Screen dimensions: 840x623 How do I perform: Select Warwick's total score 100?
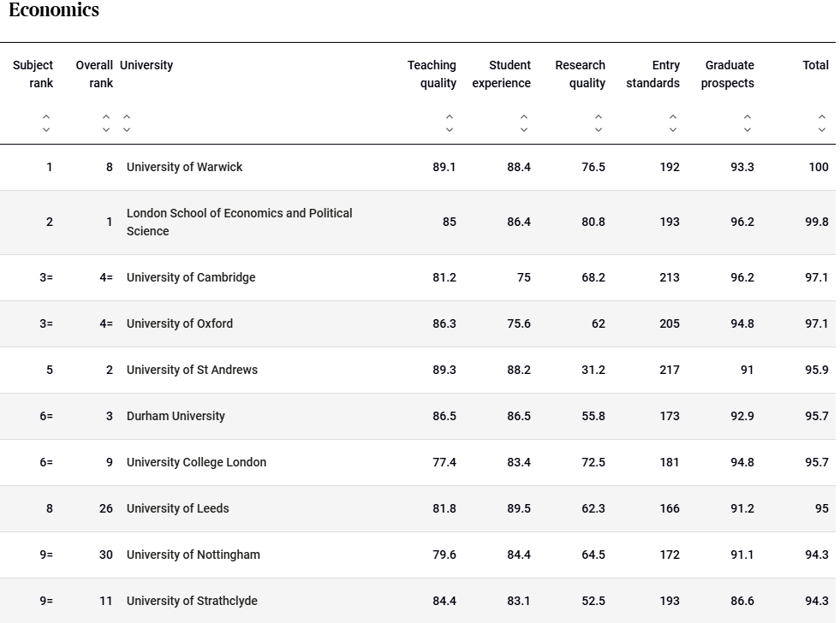[819, 167]
